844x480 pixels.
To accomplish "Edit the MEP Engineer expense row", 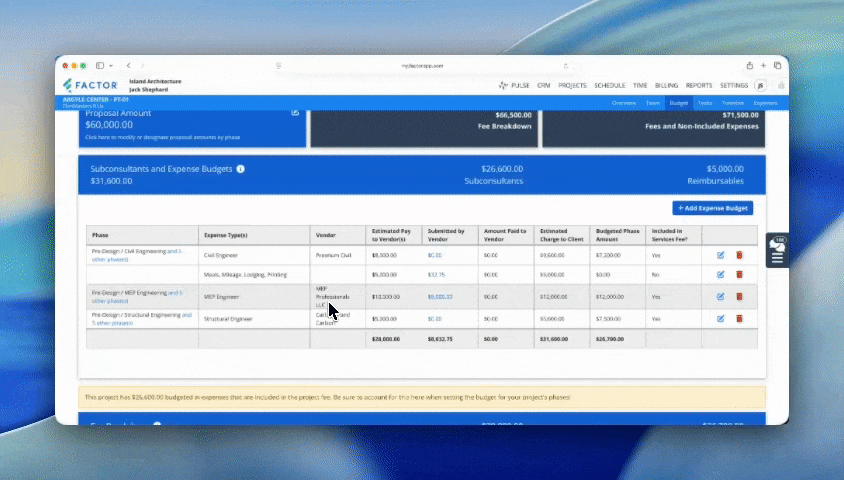I will tap(720, 297).
